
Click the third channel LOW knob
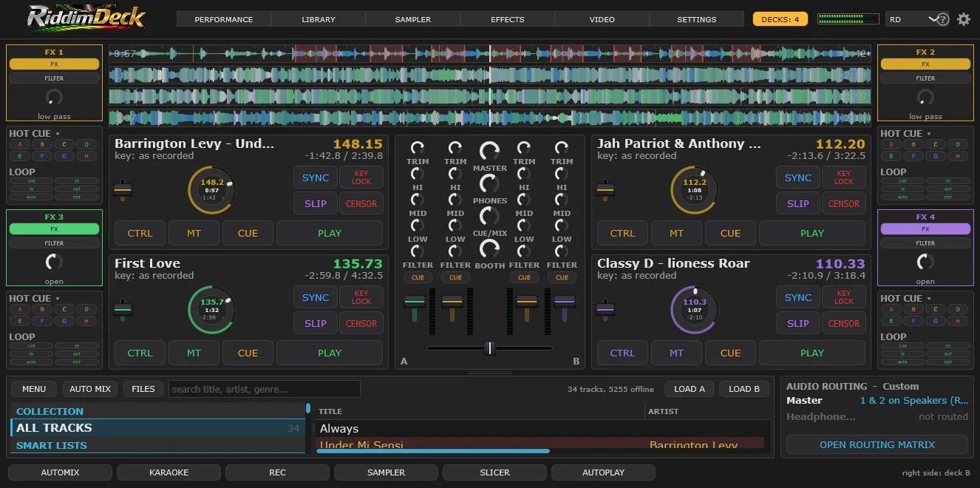pyautogui.click(x=524, y=226)
